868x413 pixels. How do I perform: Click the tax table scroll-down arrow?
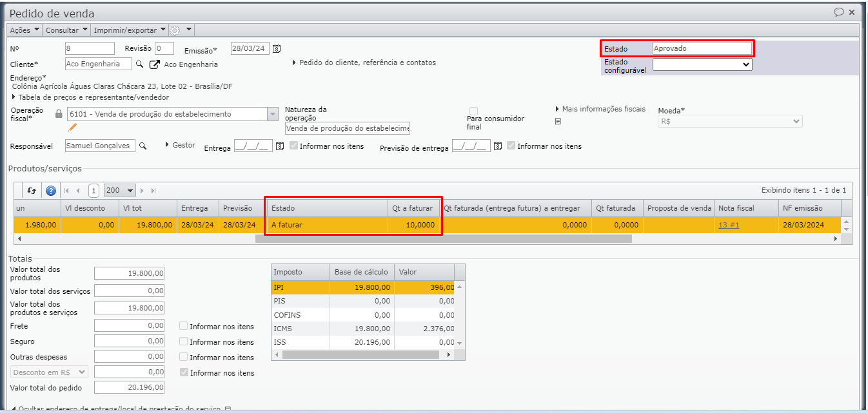pyautogui.click(x=459, y=343)
